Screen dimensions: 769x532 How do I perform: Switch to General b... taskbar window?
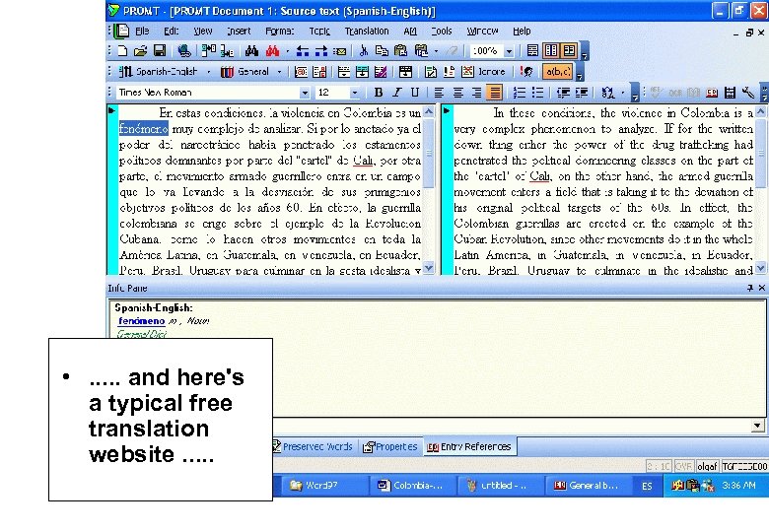coord(587,486)
